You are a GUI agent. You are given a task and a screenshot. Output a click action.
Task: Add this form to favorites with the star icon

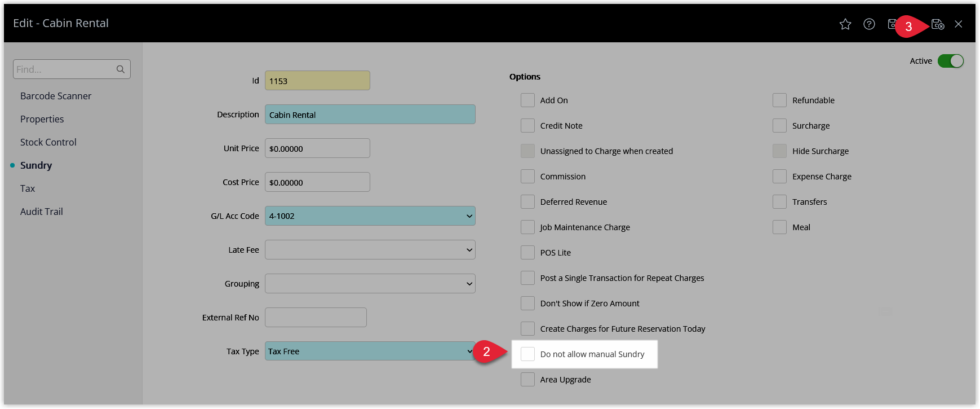(x=845, y=24)
